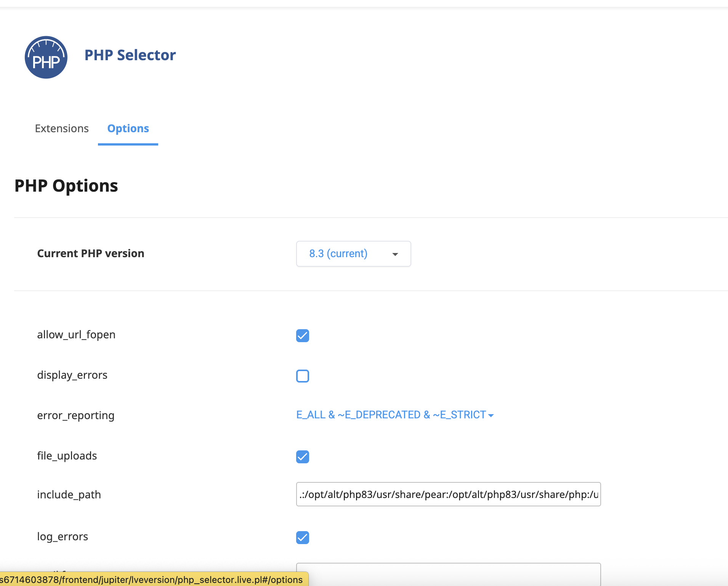The height and width of the screenshot is (586, 728).
Task: Enable the display_errors checkbox
Action: point(303,376)
